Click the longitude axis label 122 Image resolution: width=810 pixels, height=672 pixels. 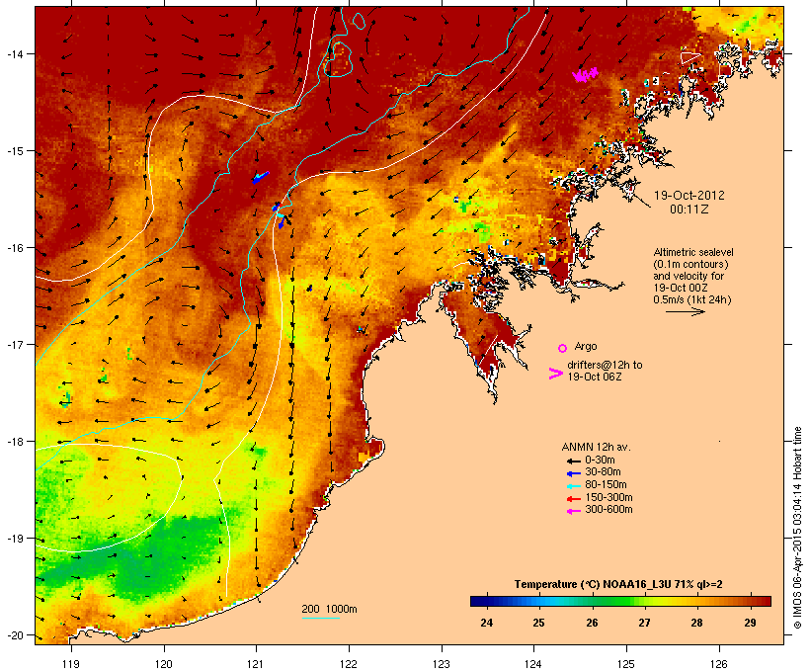[x=349, y=664]
